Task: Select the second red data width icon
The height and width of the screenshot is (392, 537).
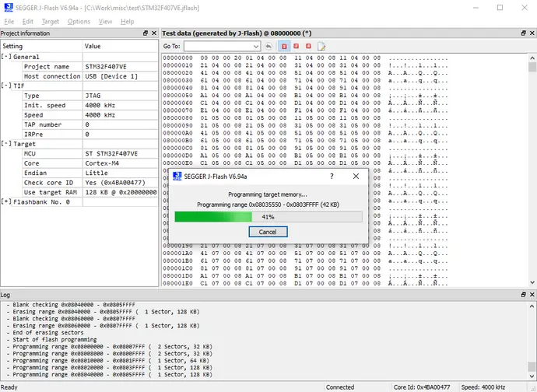Action: point(297,47)
